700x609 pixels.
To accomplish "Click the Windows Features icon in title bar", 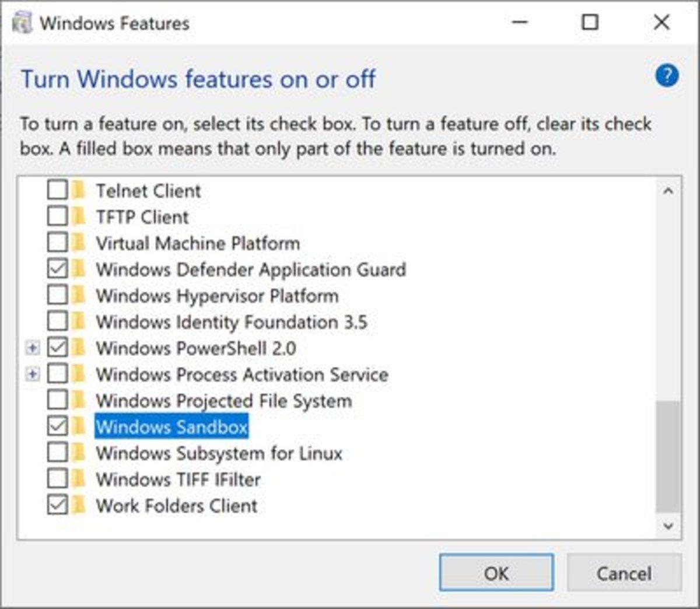I will tap(22, 23).
